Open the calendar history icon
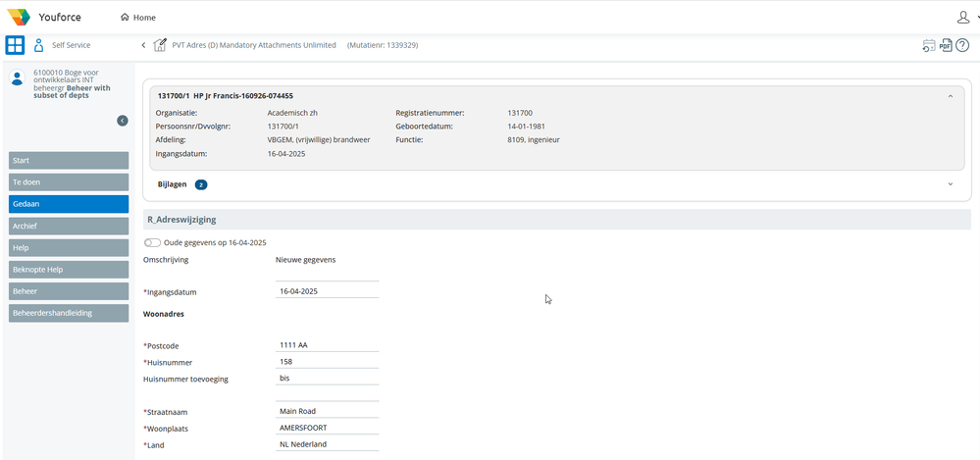Viewport: 980px width, 460px height. tap(929, 45)
